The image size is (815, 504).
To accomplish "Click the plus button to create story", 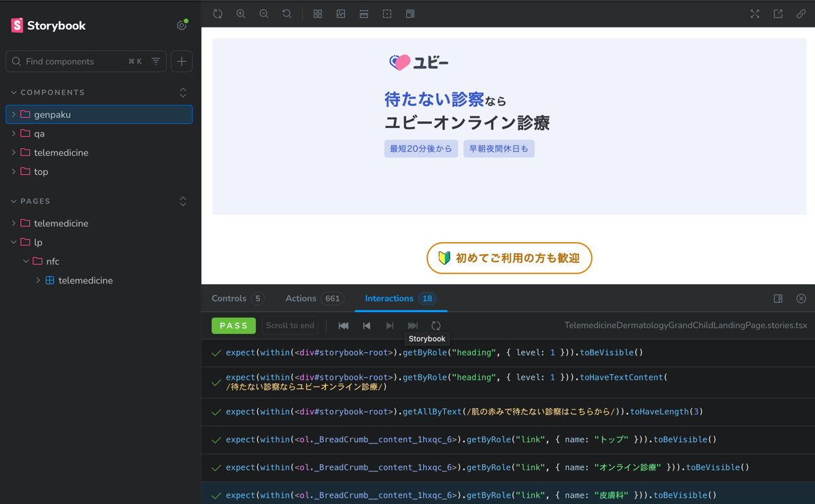I will tap(182, 61).
